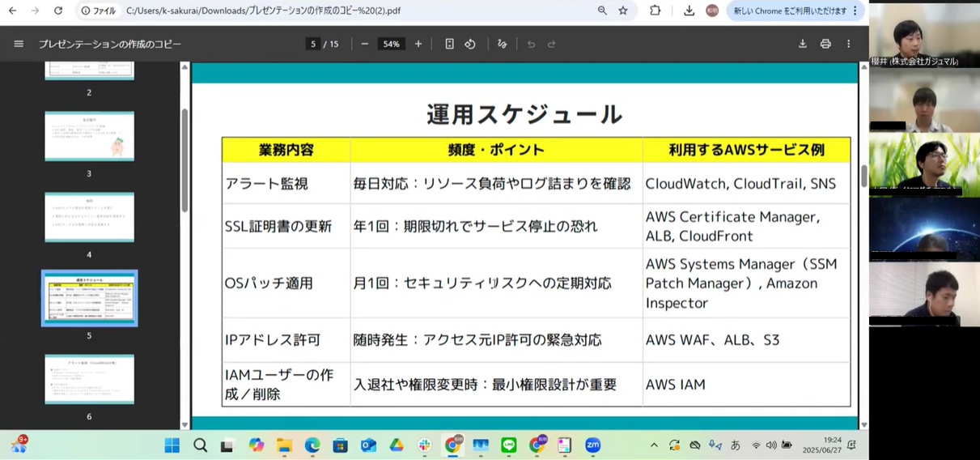Select page 3 thumbnail

89,136
